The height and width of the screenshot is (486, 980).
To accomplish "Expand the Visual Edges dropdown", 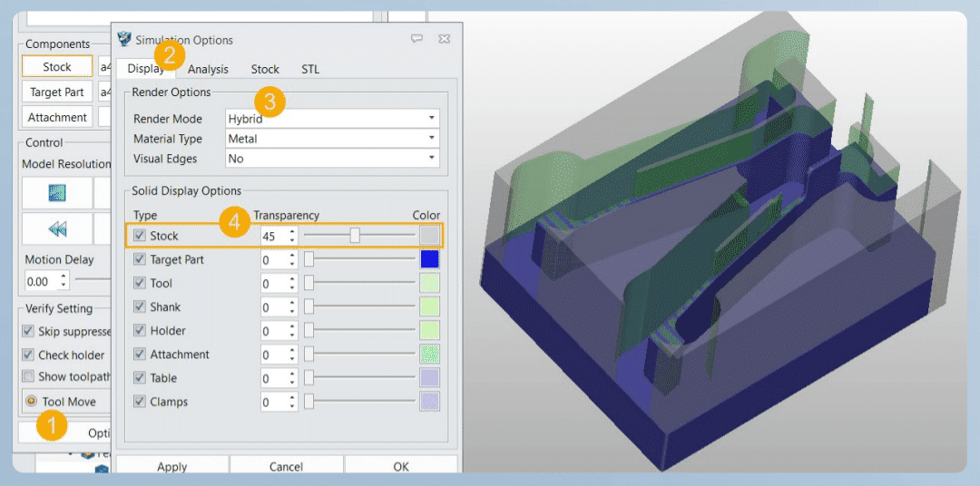I will coord(332,159).
